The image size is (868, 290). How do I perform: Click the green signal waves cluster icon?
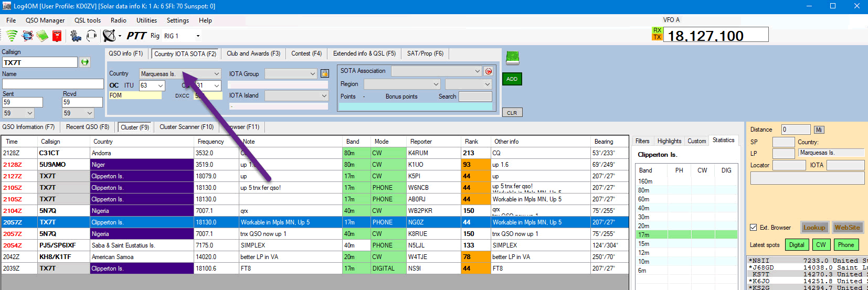(x=12, y=36)
